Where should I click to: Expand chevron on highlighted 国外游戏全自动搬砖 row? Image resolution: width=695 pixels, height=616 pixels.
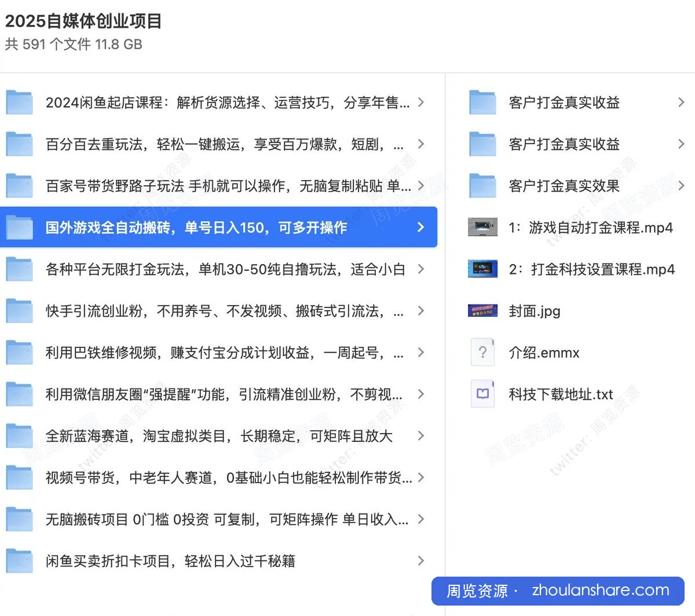pyautogui.click(x=421, y=228)
